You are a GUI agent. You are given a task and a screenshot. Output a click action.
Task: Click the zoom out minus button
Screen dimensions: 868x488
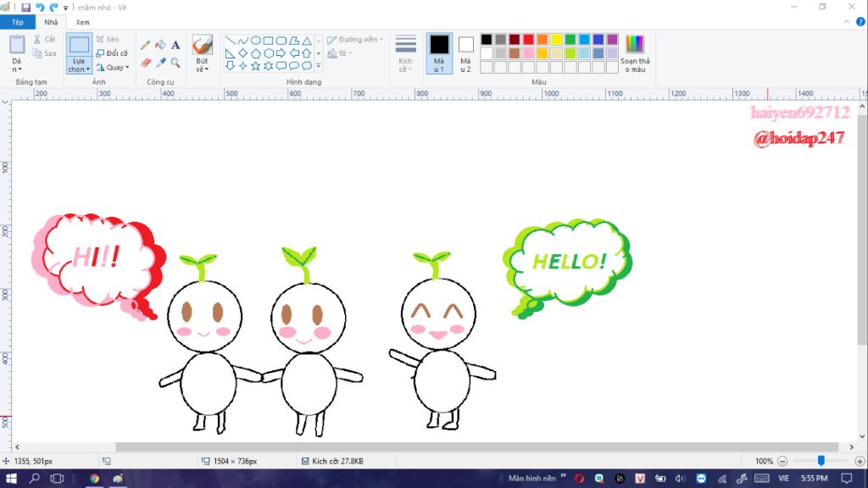pos(782,461)
